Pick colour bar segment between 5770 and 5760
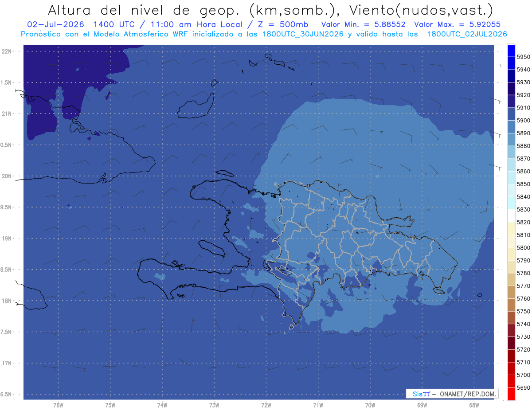 click(511, 292)
